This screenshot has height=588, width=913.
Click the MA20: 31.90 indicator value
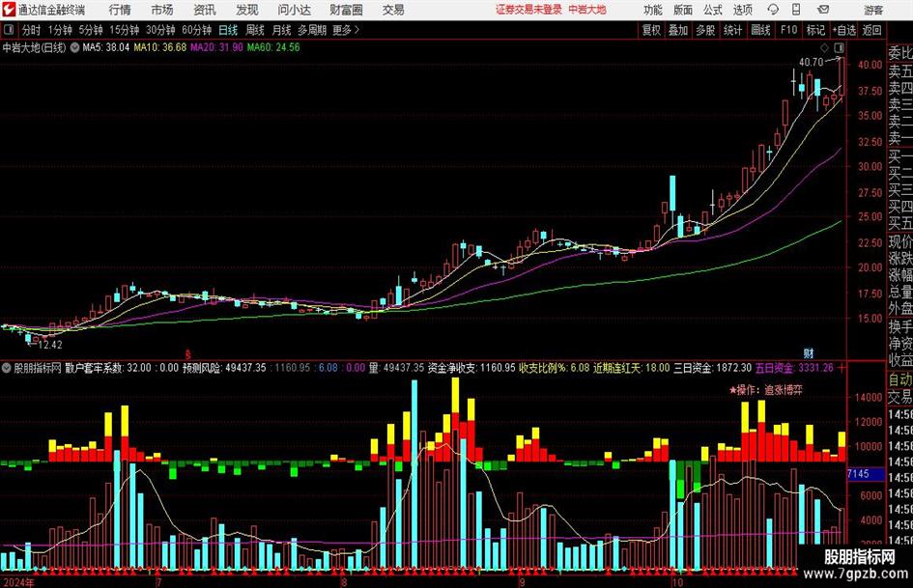(216, 47)
